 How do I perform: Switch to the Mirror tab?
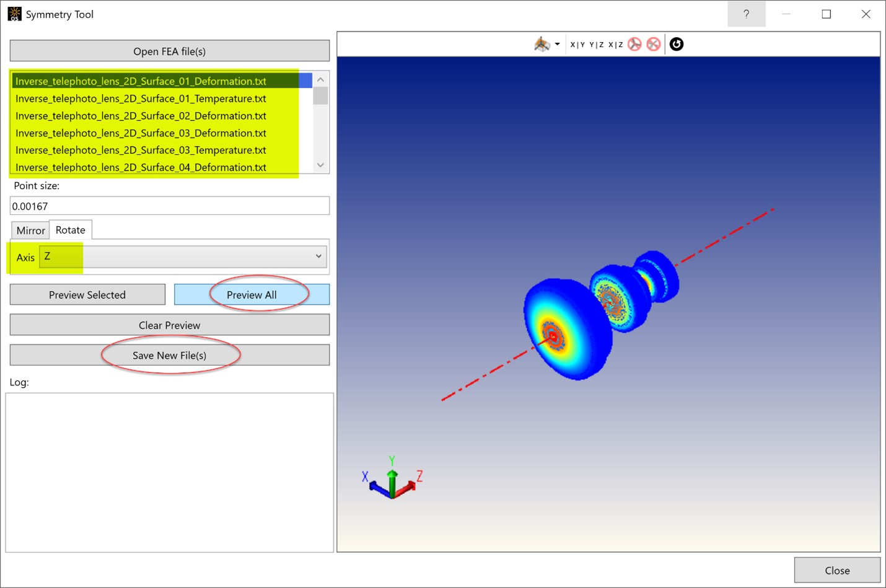click(30, 230)
